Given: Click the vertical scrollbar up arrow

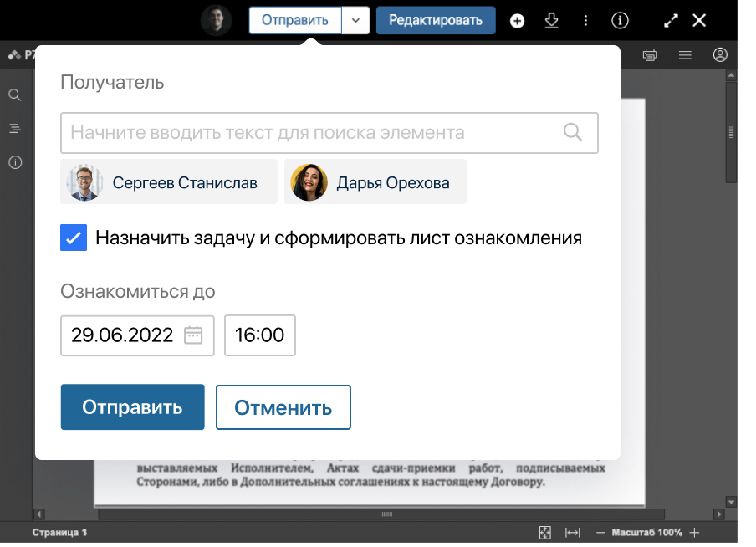Looking at the screenshot, I should 731,74.
